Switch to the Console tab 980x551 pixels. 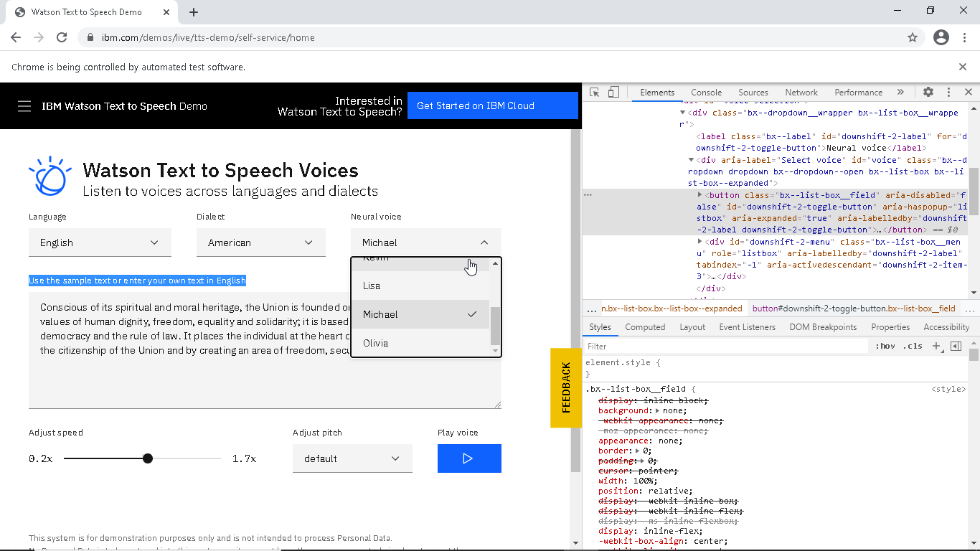tap(706, 92)
